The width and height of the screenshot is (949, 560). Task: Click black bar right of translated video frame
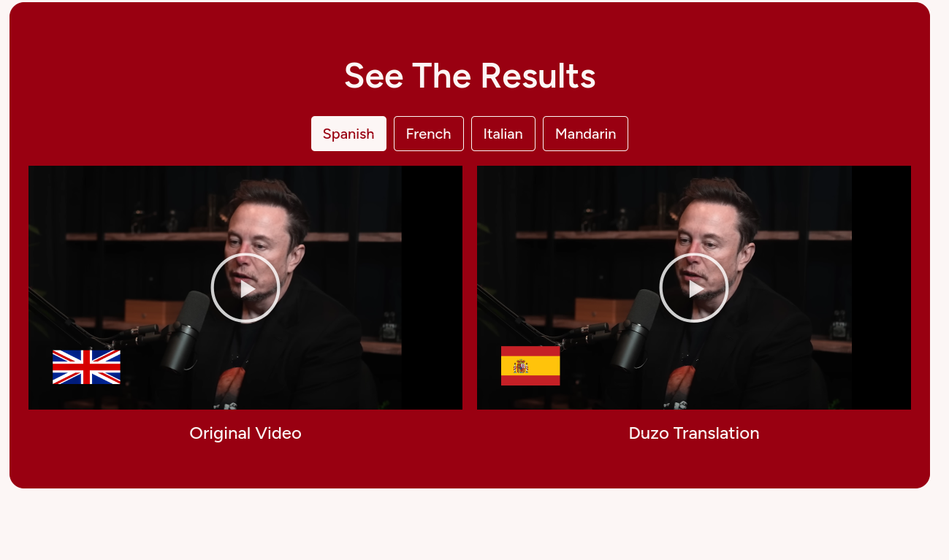coord(881,288)
